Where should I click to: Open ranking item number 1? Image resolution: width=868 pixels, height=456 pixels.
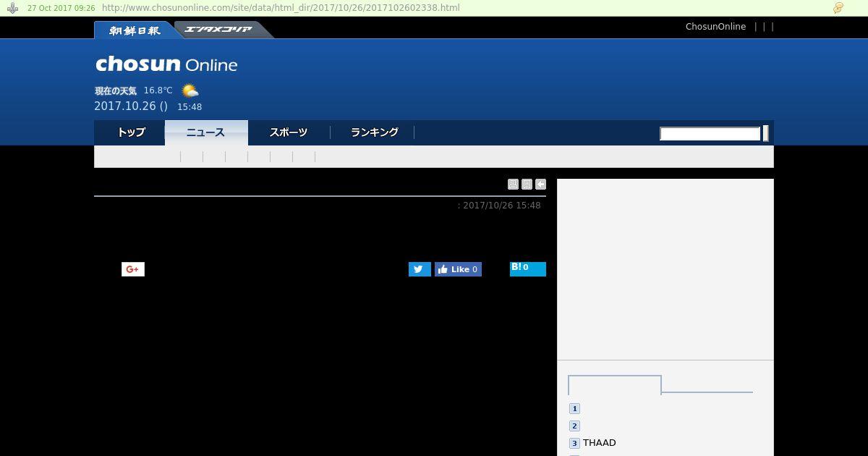[574, 409]
